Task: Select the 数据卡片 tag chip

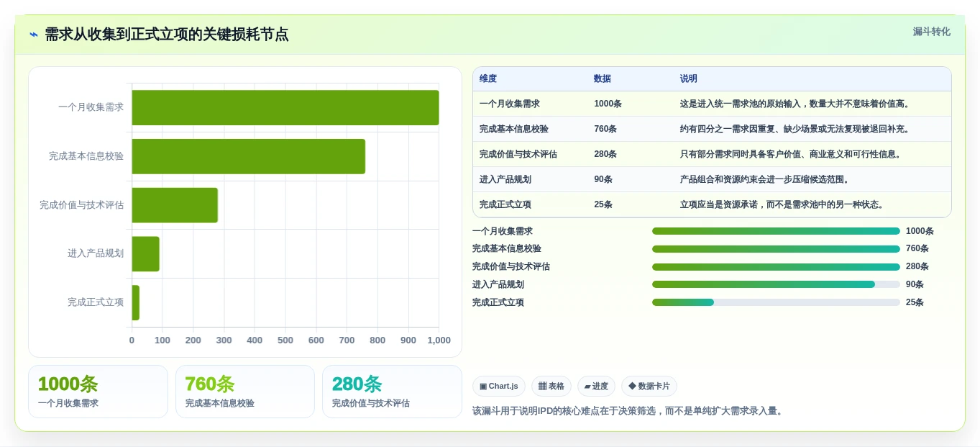Action: 649,386
